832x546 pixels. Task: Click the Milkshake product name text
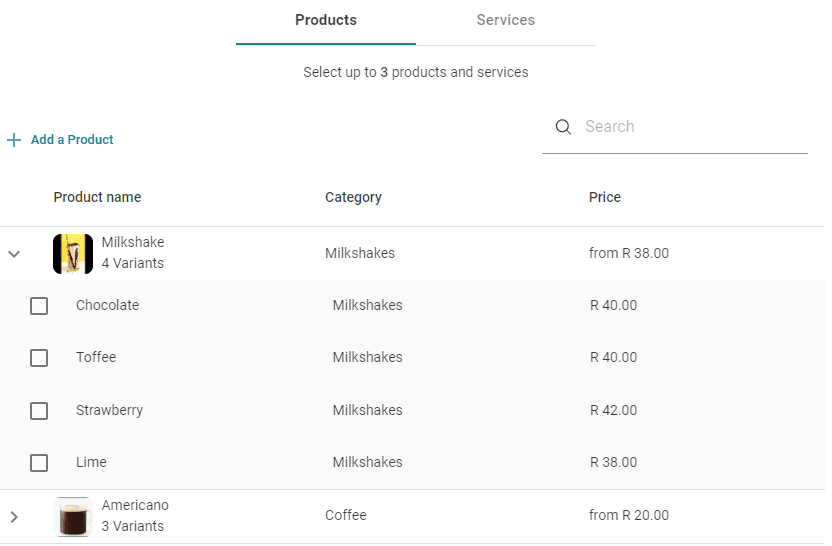(133, 242)
